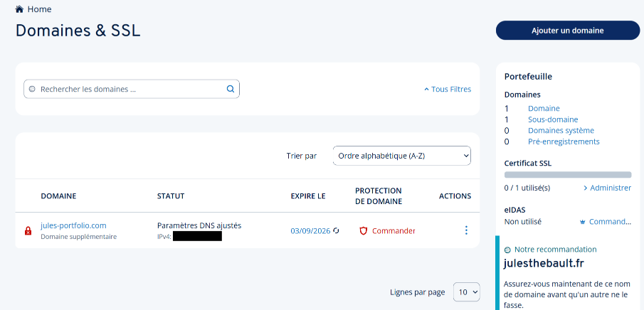Click the Commander domain protection link
The width and height of the screenshot is (644, 310).
[x=393, y=231]
